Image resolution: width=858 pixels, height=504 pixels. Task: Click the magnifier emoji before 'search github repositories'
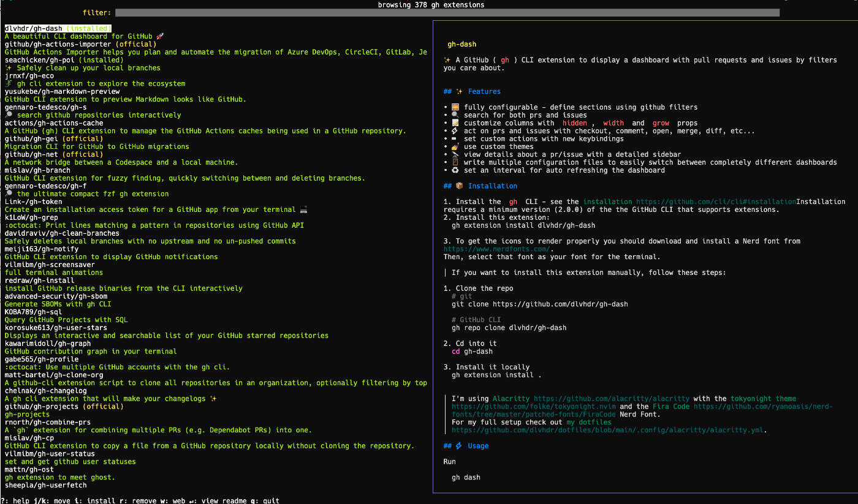pyautogui.click(x=9, y=115)
